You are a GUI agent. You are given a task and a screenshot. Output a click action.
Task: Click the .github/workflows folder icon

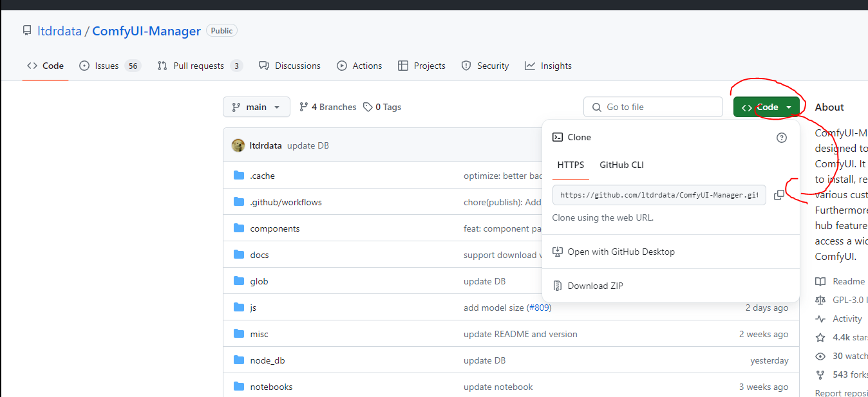239,202
